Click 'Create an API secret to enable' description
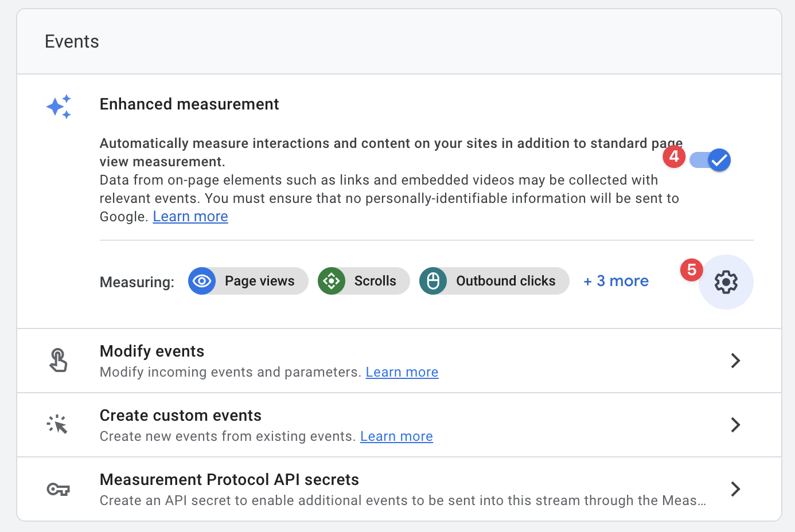This screenshot has width=795, height=532. pos(403,500)
